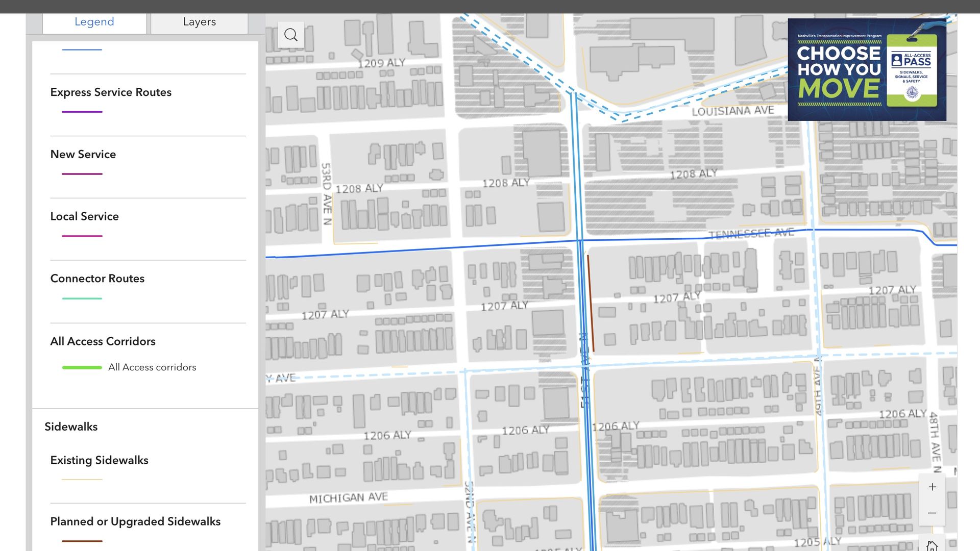Screen dimensions: 980x551
Task: Toggle the Planned or Upgraded Sidewalks entry
Action: (x=135, y=521)
